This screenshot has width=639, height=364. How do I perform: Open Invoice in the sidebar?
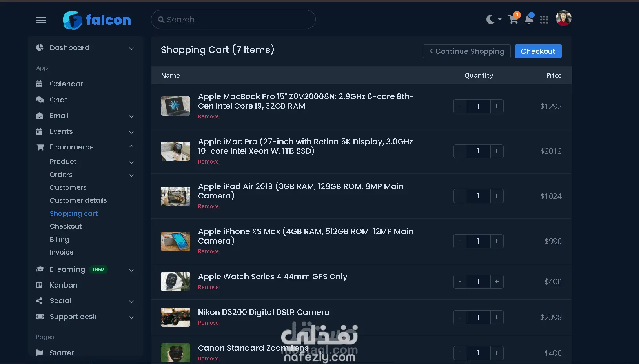[62, 252]
